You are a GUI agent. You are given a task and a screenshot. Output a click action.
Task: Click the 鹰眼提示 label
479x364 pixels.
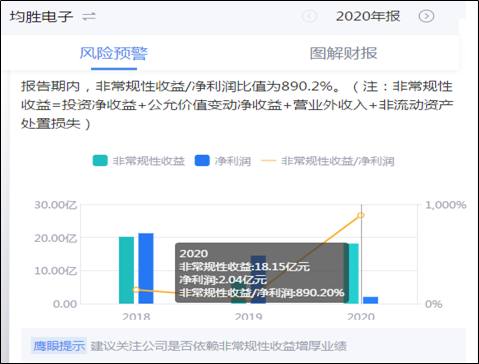click(59, 346)
